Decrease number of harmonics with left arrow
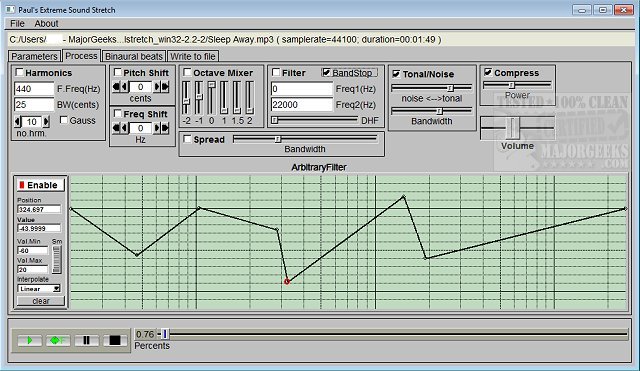 click(18, 121)
